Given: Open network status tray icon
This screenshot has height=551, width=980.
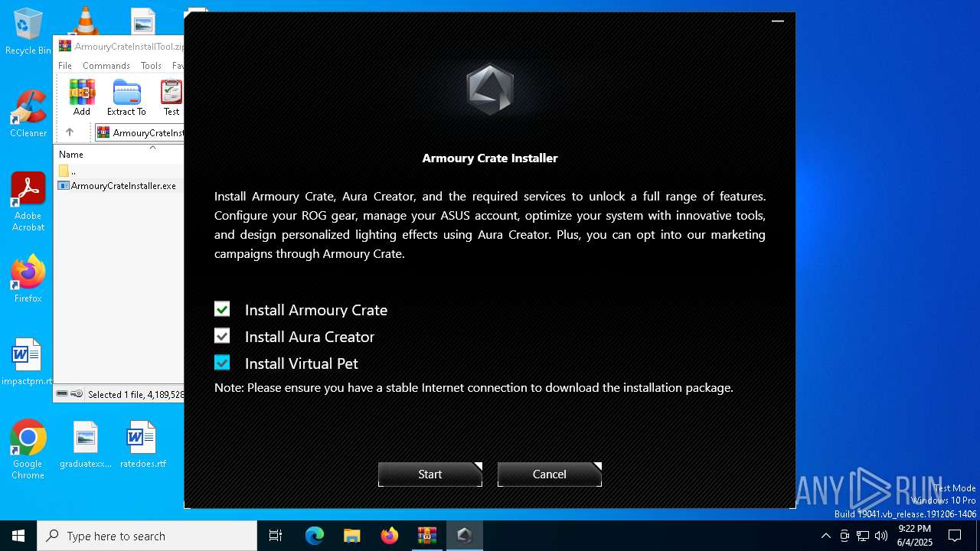Looking at the screenshot, I should pos(863,536).
